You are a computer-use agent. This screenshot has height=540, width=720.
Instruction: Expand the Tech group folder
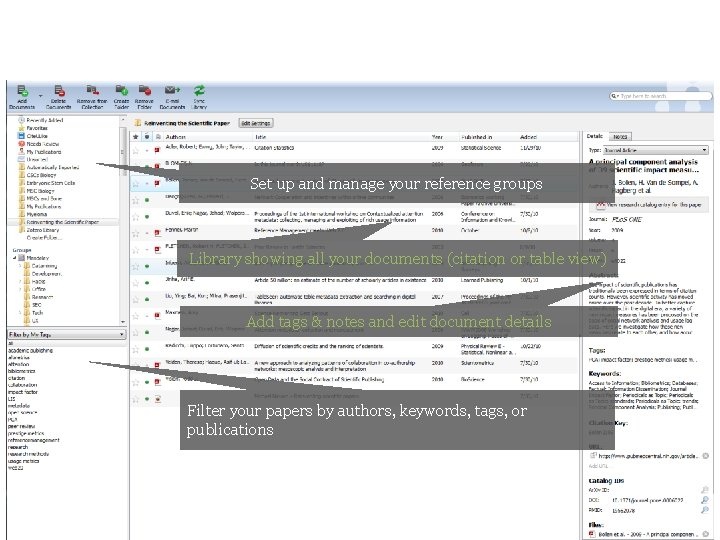point(20,313)
